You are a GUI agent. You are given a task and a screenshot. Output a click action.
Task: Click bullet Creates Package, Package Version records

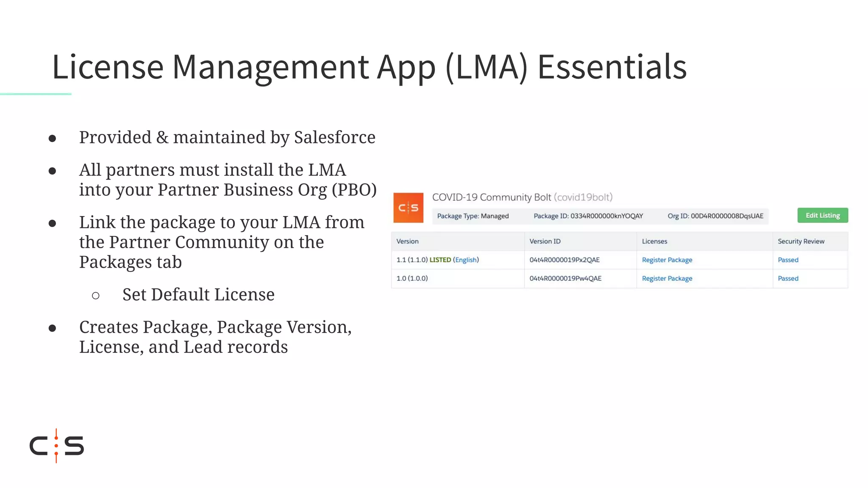tap(215, 337)
